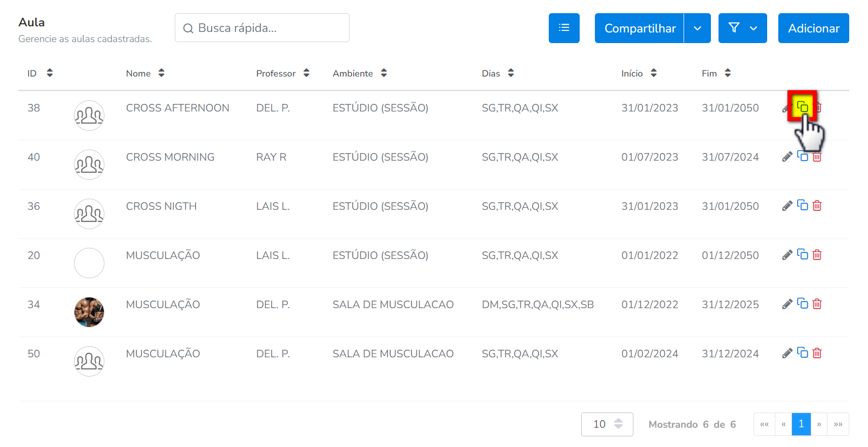
Task: Click the trash icon for class ID 34
Action: [817, 304]
